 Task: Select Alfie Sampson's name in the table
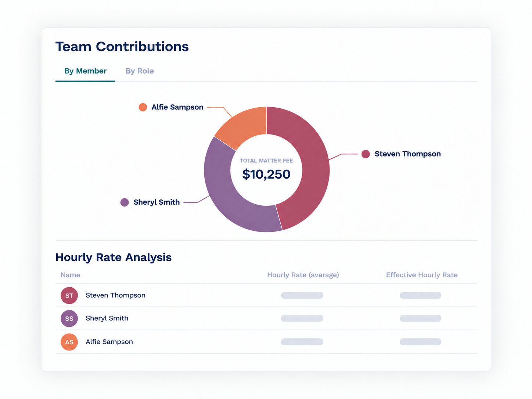(x=109, y=342)
